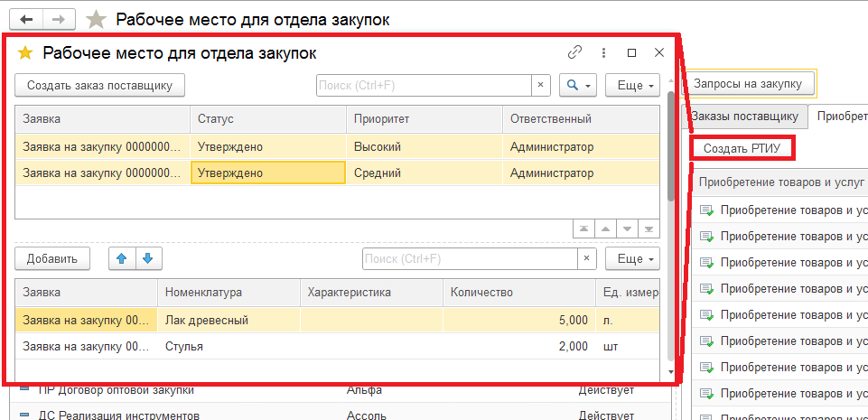This screenshot has height=420, width=868.
Task: Clear the upper search field with X
Action: 541,85
